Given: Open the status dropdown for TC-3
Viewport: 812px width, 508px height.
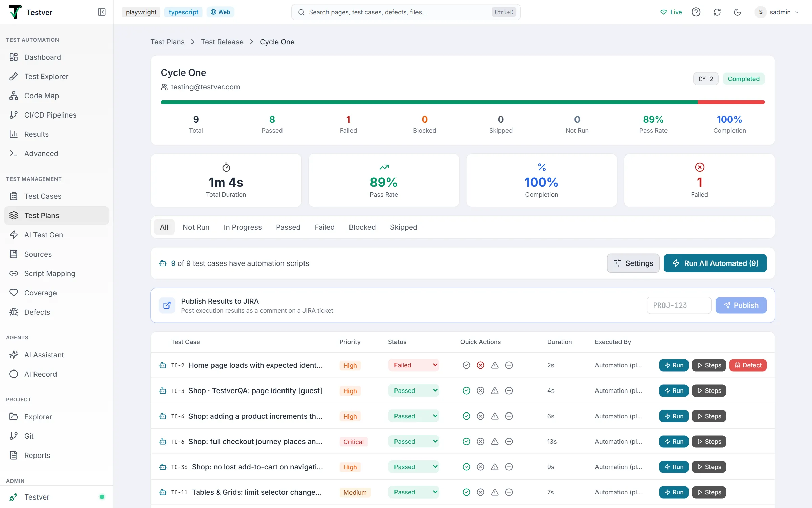Looking at the screenshot, I should point(414,390).
